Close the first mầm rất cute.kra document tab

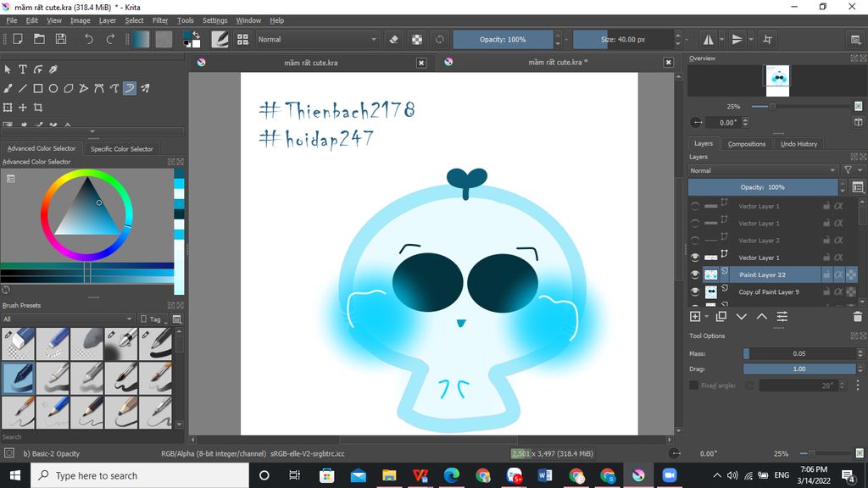point(421,63)
